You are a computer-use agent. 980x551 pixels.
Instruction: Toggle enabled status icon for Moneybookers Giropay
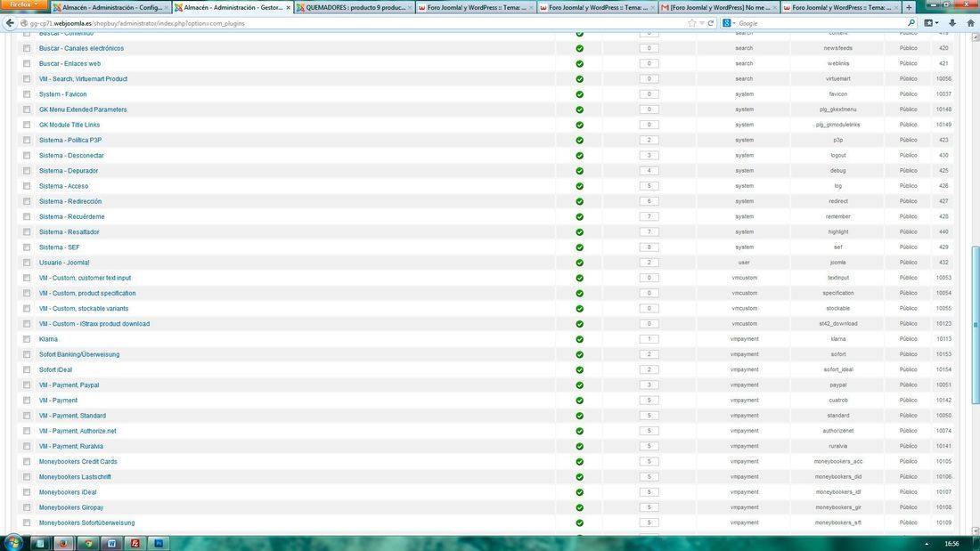(x=579, y=507)
